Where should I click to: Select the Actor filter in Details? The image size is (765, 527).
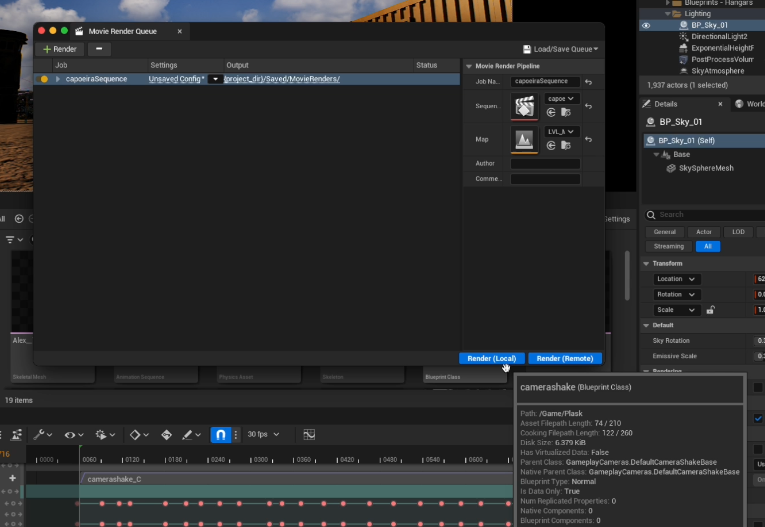(704, 232)
